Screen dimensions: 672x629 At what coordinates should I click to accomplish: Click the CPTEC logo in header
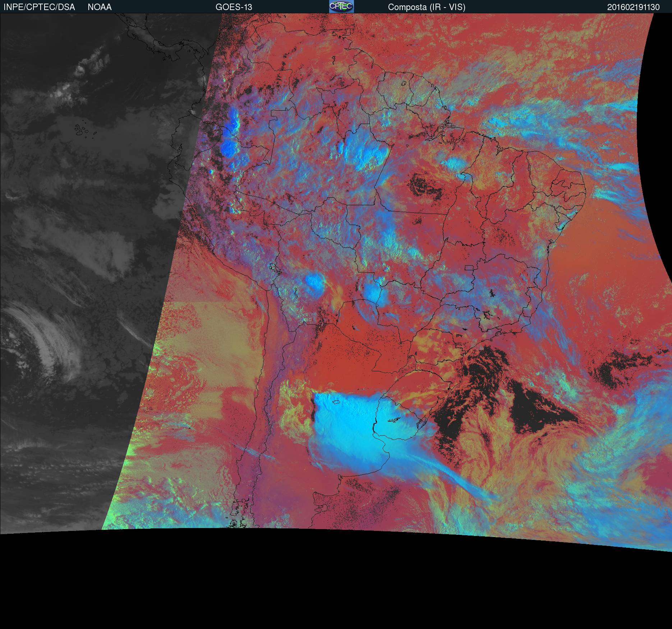(x=341, y=6)
